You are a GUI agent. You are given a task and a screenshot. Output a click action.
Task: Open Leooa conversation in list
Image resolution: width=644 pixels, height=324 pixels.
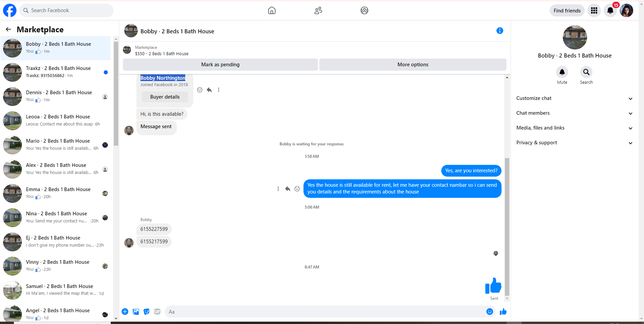[56, 121]
